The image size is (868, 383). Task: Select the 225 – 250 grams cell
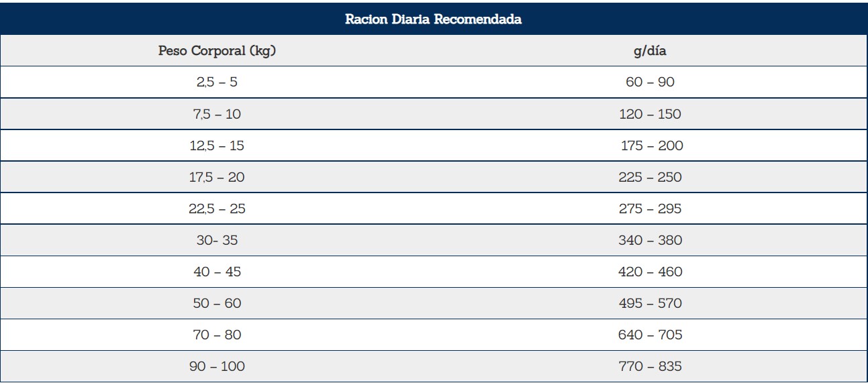650,177
